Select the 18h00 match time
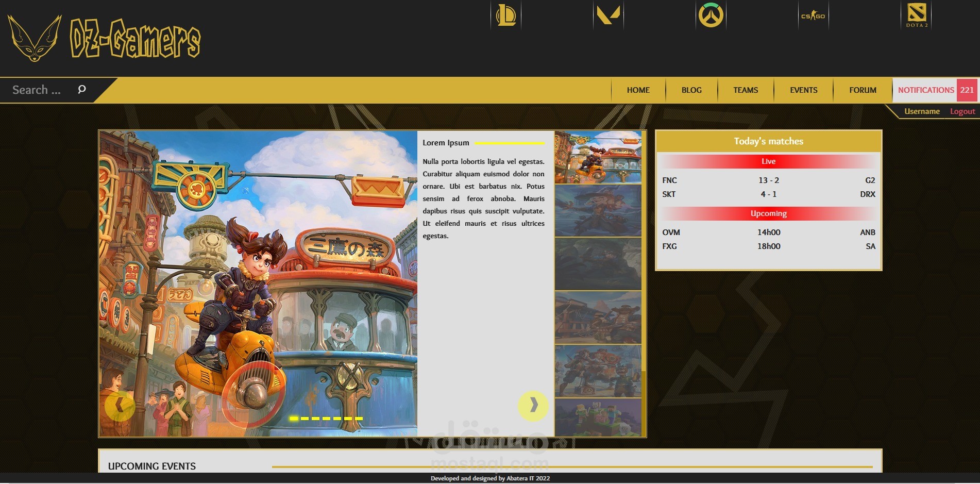This screenshot has width=980, height=484. click(x=768, y=246)
